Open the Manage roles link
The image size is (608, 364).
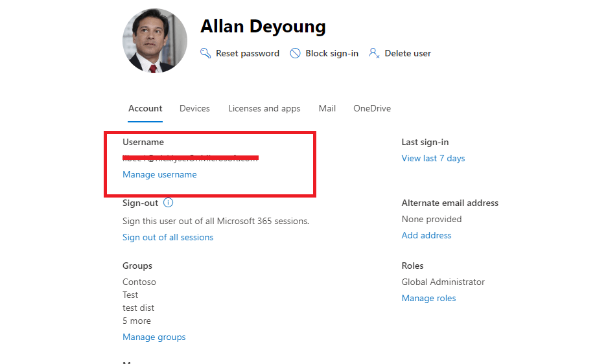pos(429,298)
